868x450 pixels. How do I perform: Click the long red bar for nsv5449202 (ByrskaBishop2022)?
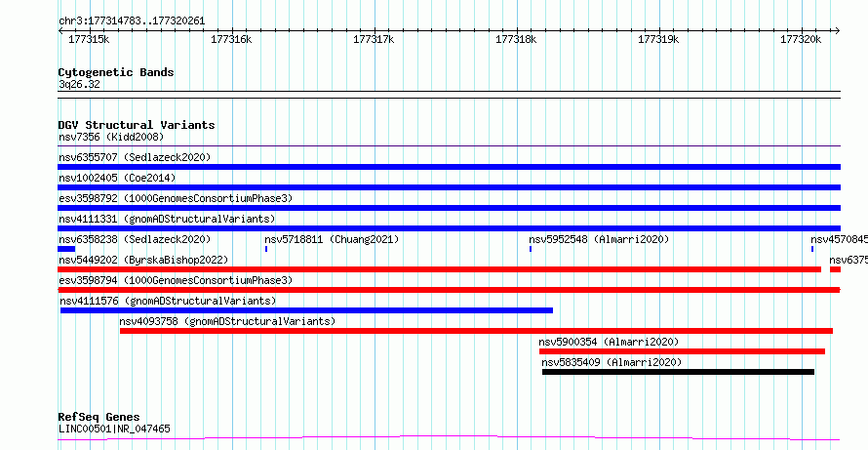(x=439, y=269)
